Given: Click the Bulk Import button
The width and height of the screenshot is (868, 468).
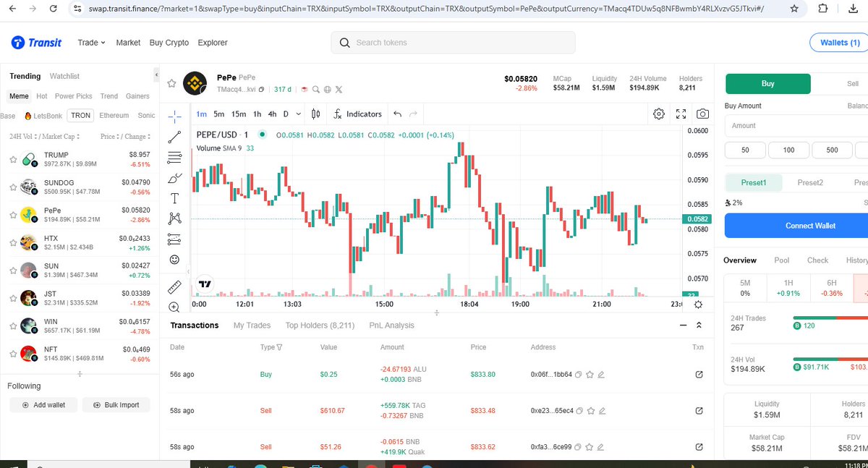Looking at the screenshot, I should click(x=116, y=405).
